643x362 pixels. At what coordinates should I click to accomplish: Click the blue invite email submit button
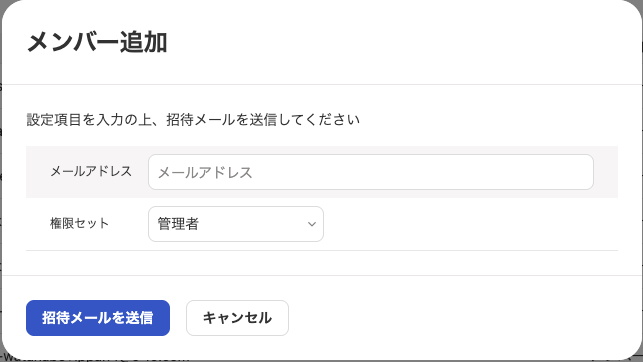[x=98, y=318]
